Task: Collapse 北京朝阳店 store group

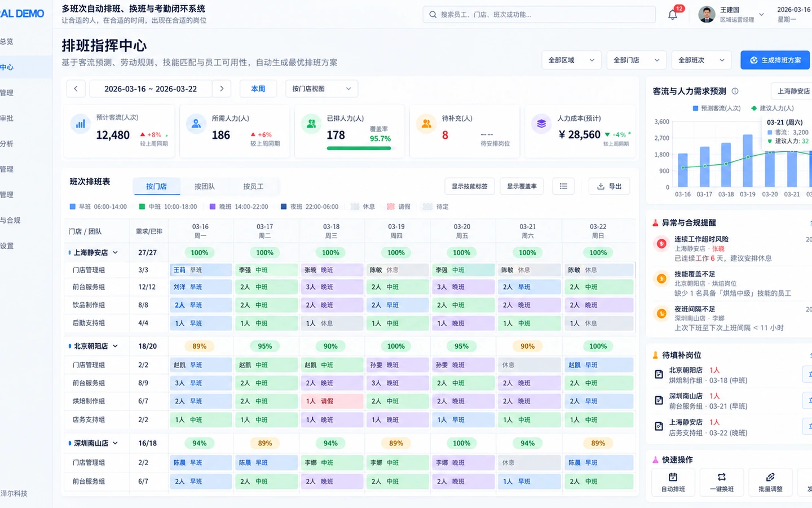Action: point(115,346)
